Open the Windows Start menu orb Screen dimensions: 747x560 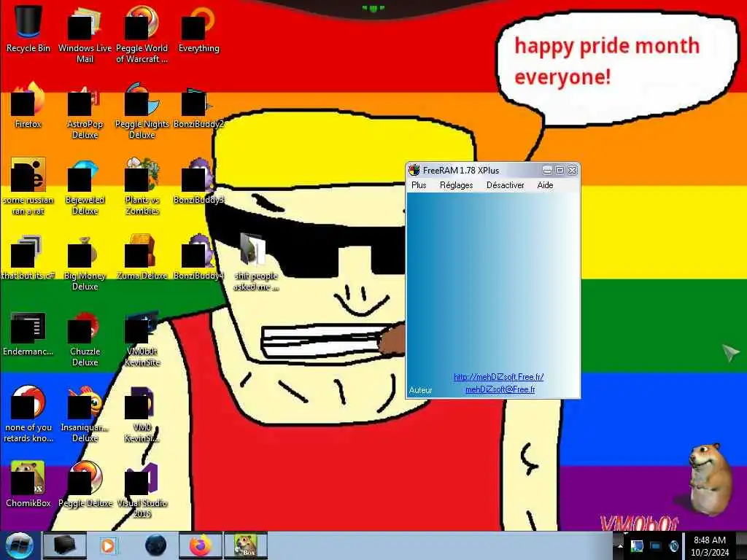pyautogui.click(x=20, y=545)
